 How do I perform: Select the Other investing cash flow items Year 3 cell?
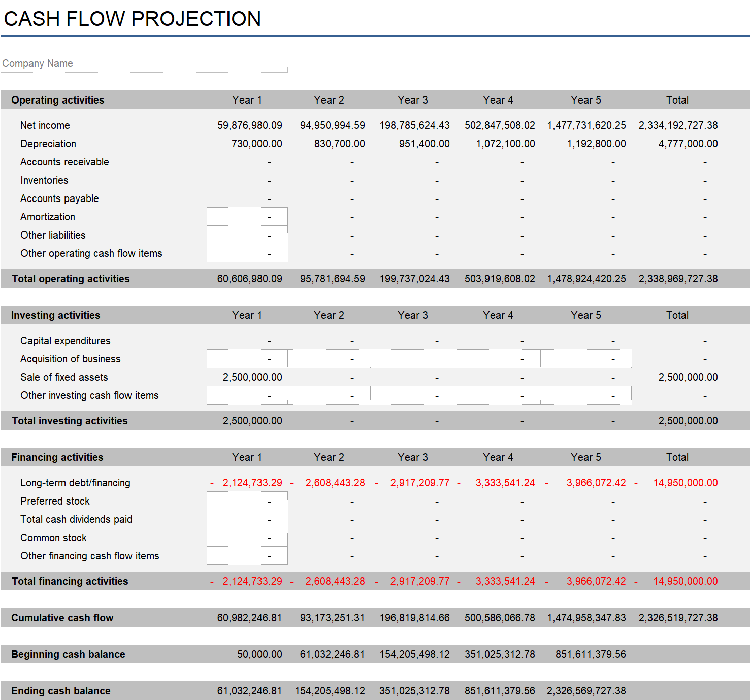[x=412, y=395]
